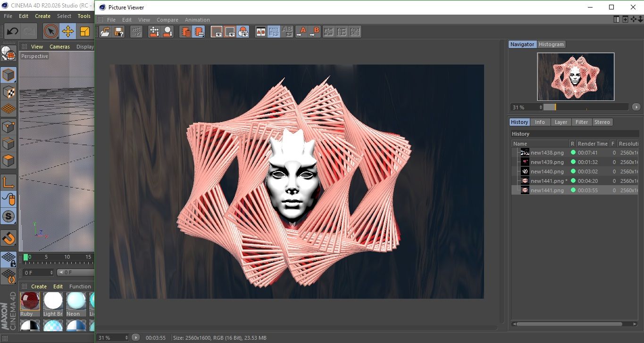Click the Undo arrow icon
This screenshot has height=343, width=644.
click(x=12, y=32)
